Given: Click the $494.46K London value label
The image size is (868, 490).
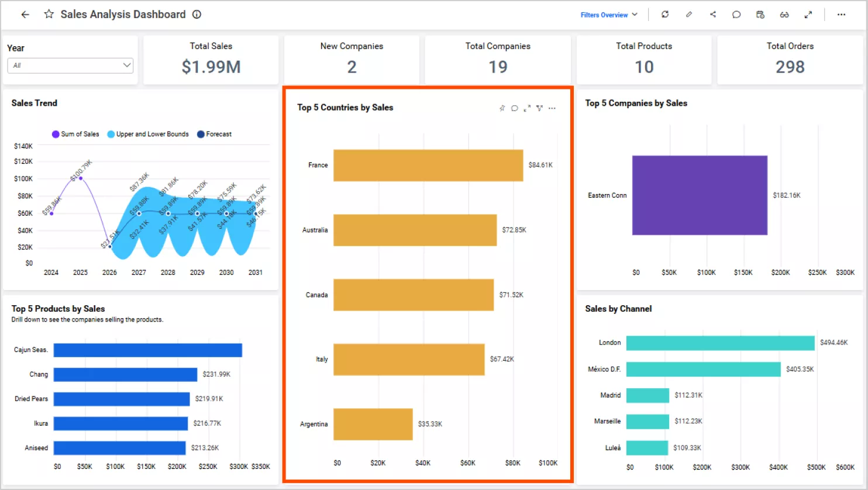Looking at the screenshot, I should (x=834, y=343).
